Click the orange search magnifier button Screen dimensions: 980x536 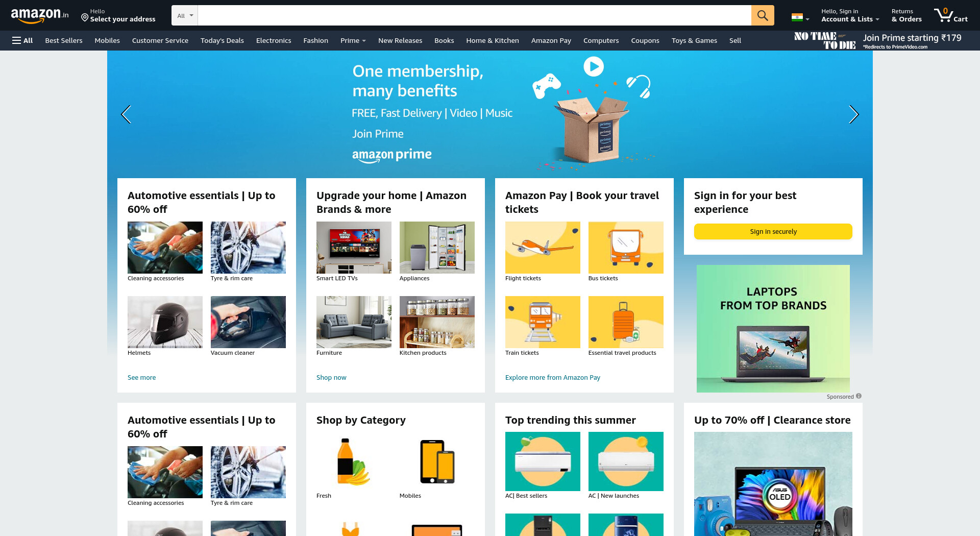[763, 15]
